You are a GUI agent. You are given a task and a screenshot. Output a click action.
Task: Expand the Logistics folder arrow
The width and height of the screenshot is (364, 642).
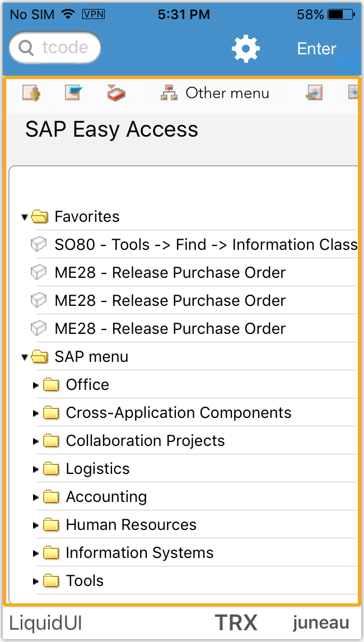[x=36, y=469]
